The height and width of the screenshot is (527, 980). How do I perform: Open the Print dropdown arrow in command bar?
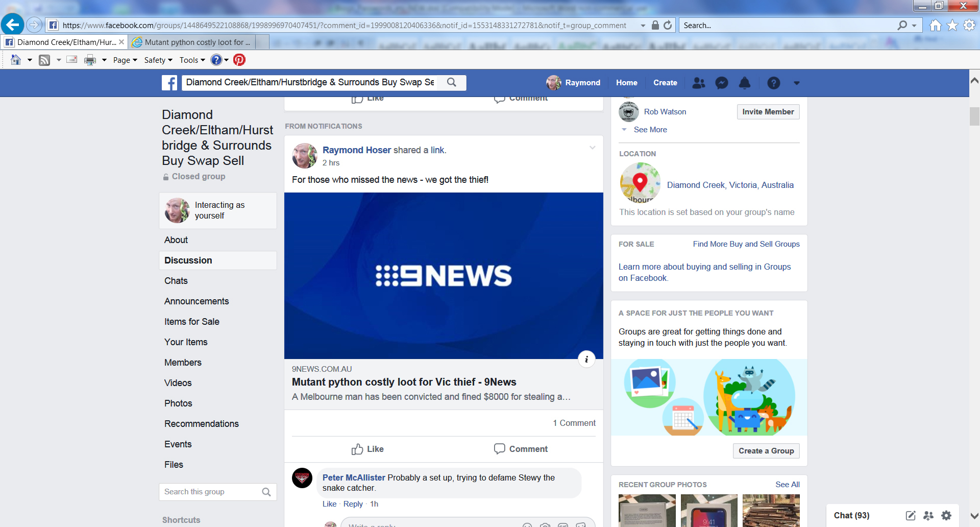pyautogui.click(x=104, y=60)
